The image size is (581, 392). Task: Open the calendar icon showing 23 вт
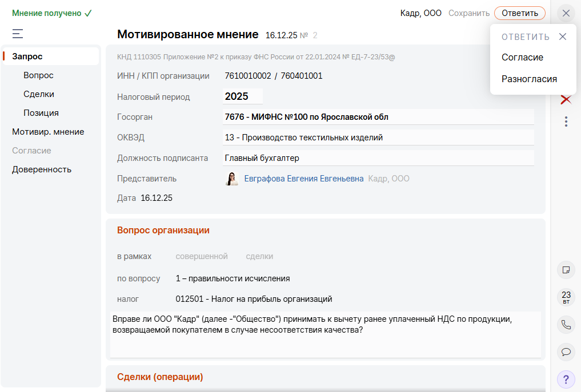point(566,297)
